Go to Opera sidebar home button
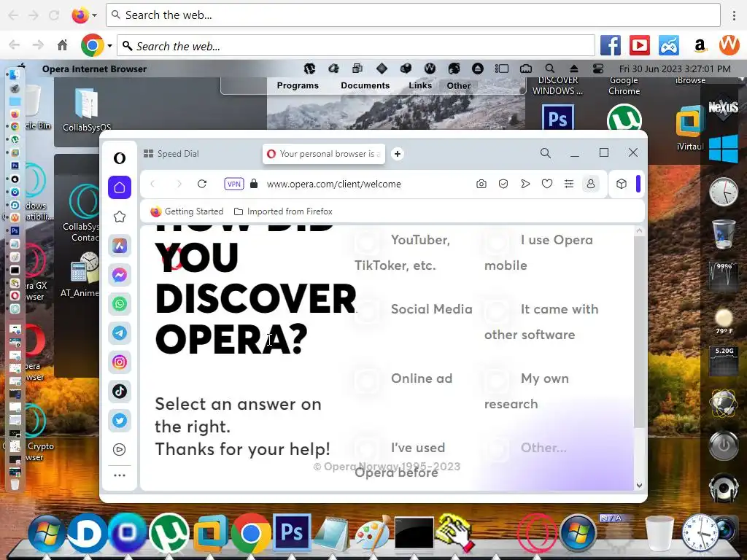The width and height of the screenshot is (747, 560). pos(120,187)
